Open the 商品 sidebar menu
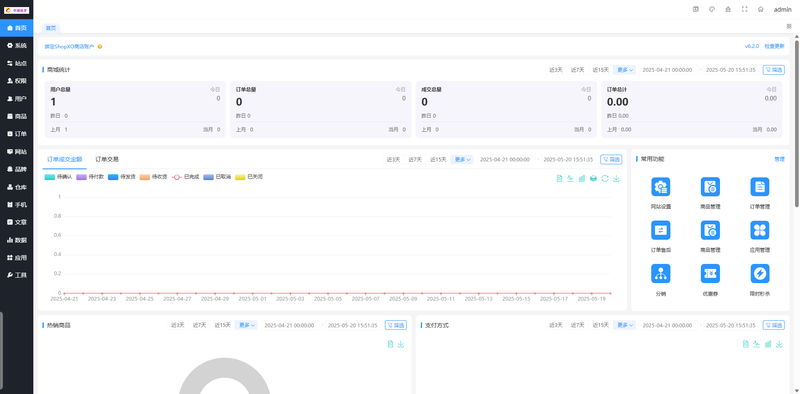This screenshot has width=800, height=394. (17, 116)
